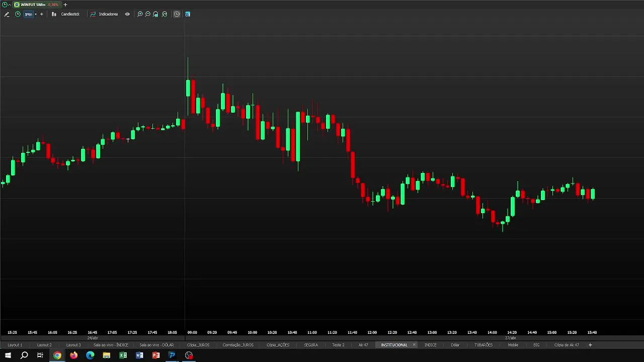Select the INSTITUCIONAL tab

[x=394, y=345]
